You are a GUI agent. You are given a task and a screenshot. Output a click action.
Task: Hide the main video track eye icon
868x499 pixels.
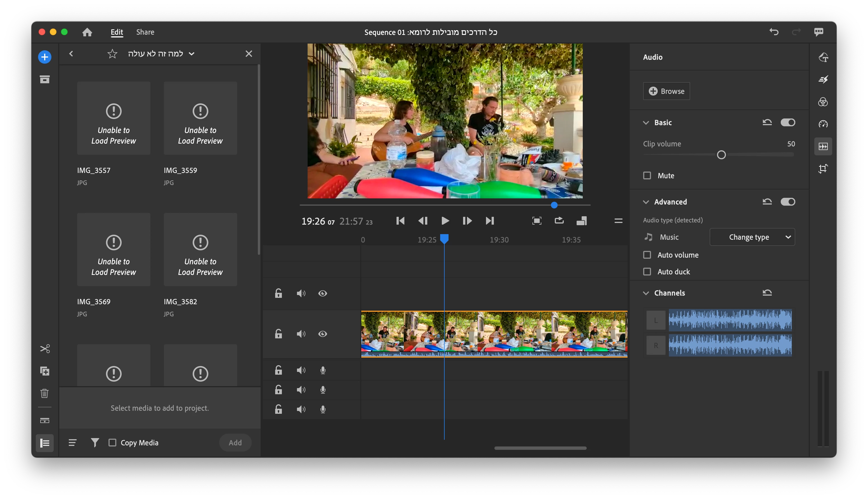pyautogui.click(x=322, y=334)
